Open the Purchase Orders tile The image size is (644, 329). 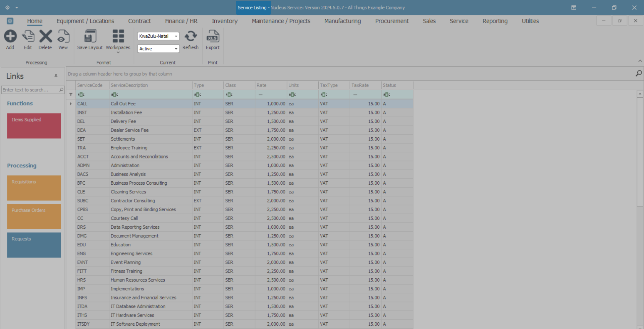[34, 217]
